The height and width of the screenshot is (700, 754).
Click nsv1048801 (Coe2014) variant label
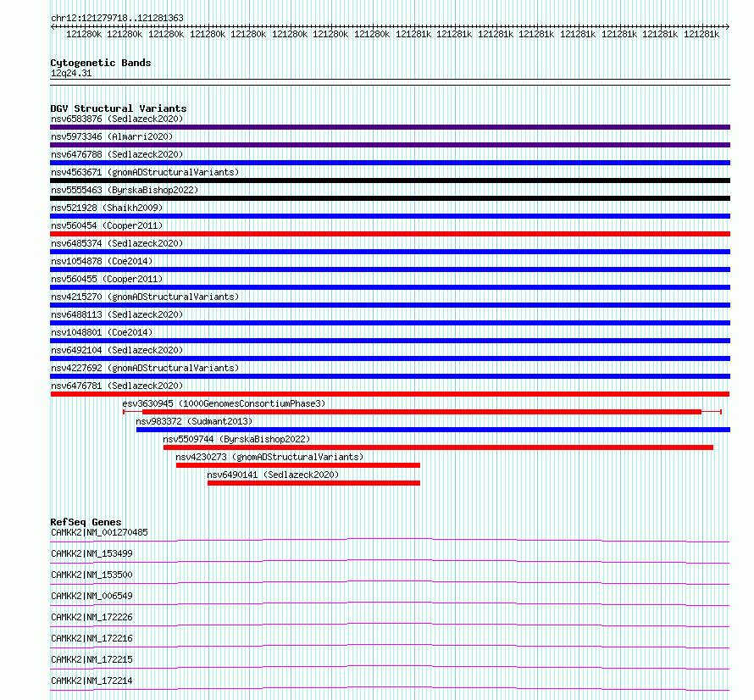[102, 332]
